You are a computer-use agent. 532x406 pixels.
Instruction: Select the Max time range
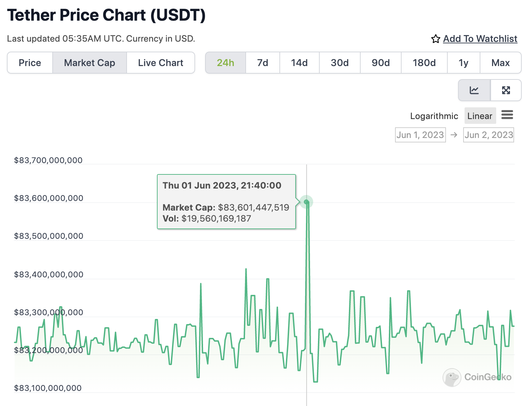pos(500,63)
